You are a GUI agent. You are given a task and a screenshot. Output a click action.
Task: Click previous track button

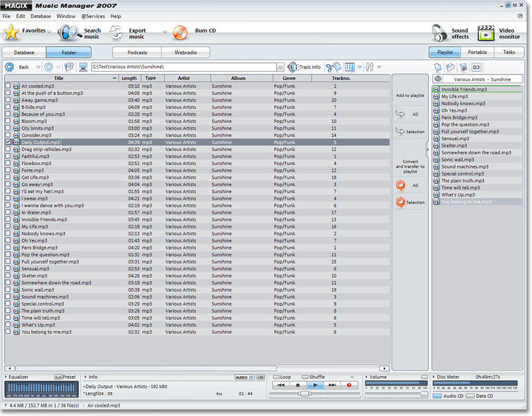(281, 385)
